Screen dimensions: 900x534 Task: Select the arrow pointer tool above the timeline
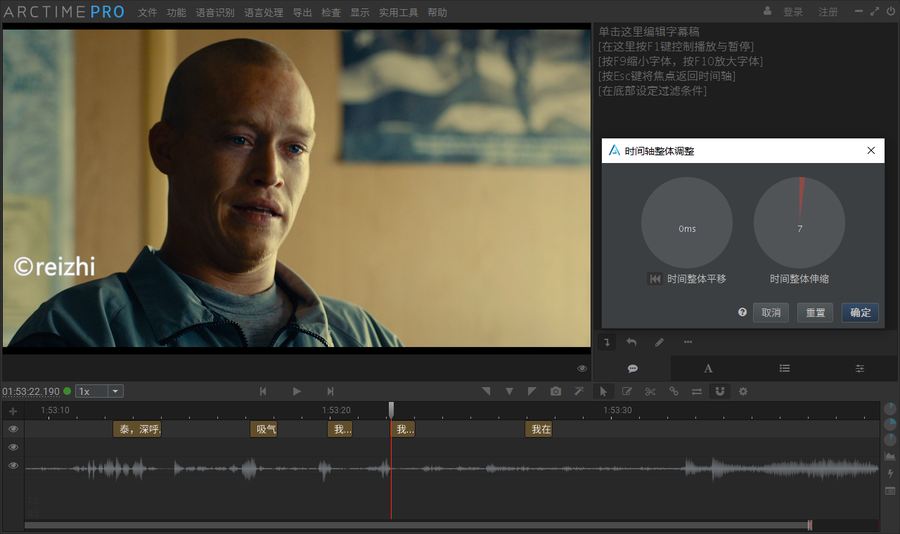(603, 392)
